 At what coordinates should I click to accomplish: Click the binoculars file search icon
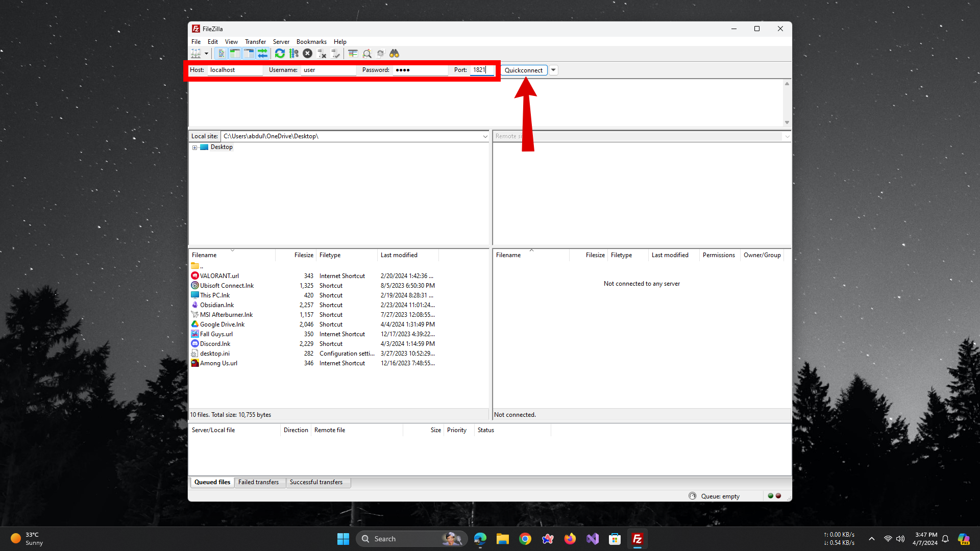click(394, 54)
